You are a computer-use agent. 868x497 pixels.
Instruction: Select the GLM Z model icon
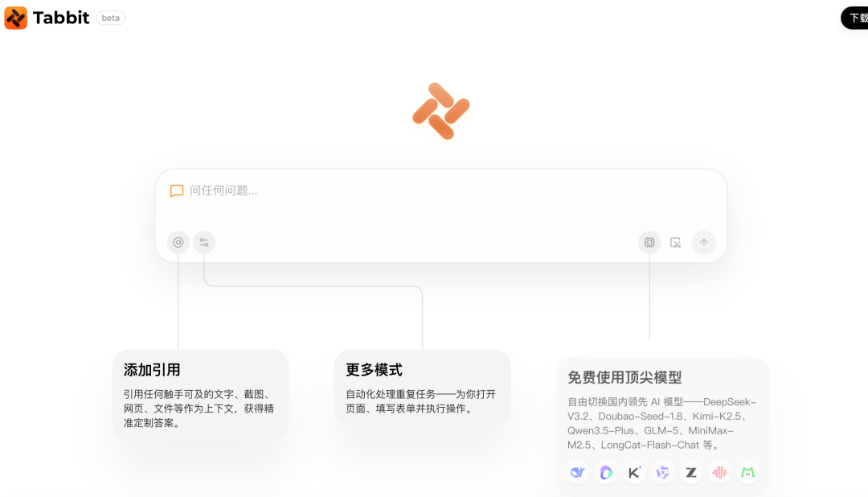tap(691, 473)
